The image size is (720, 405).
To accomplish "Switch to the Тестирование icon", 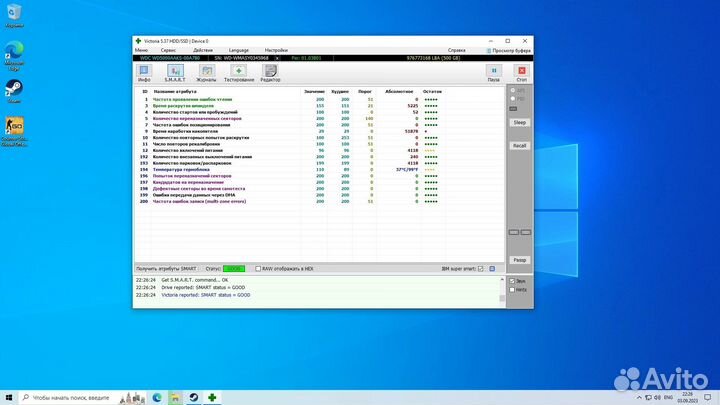I will (x=239, y=73).
